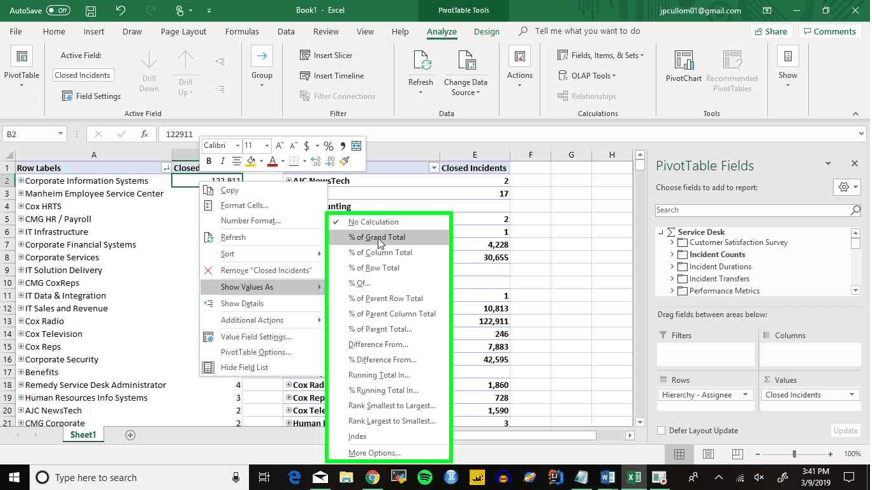872x490 pixels.
Task: Check the Defer Layout Update box
Action: [661, 430]
